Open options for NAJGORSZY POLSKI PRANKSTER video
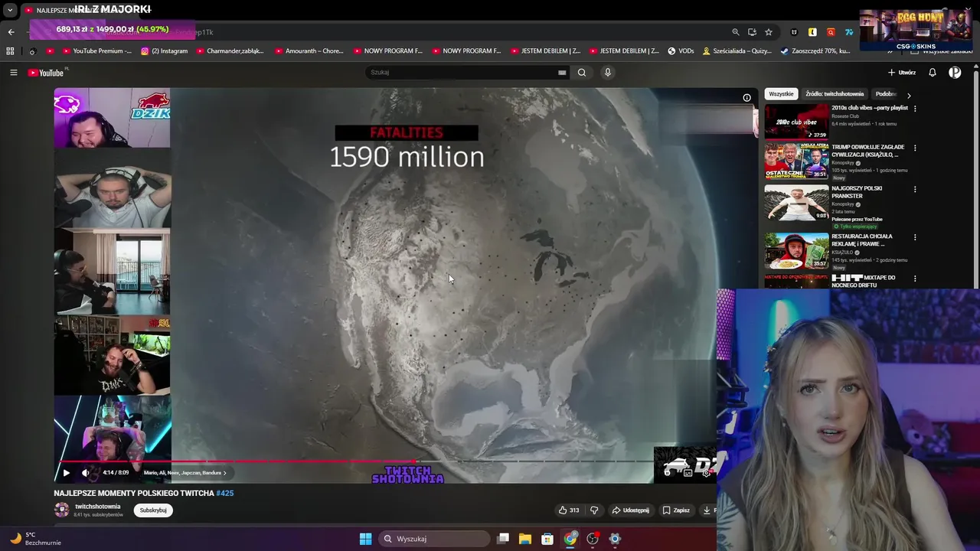The width and height of the screenshot is (980, 551). coord(915,189)
